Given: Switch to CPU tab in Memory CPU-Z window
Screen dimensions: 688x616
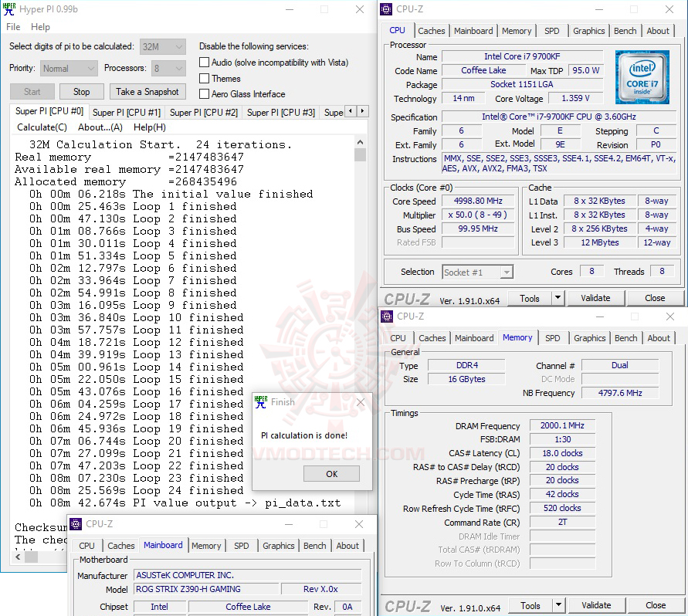Looking at the screenshot, I should pyautogui.click(x=398, y=338).
